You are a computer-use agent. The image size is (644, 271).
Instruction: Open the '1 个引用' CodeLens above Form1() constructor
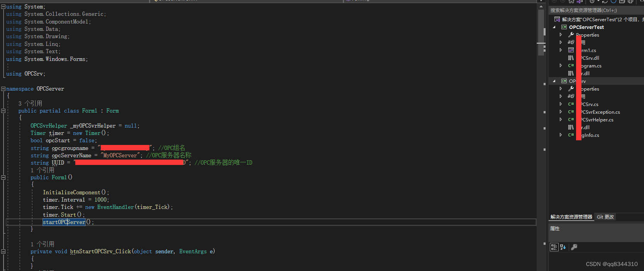click(42, 170)
